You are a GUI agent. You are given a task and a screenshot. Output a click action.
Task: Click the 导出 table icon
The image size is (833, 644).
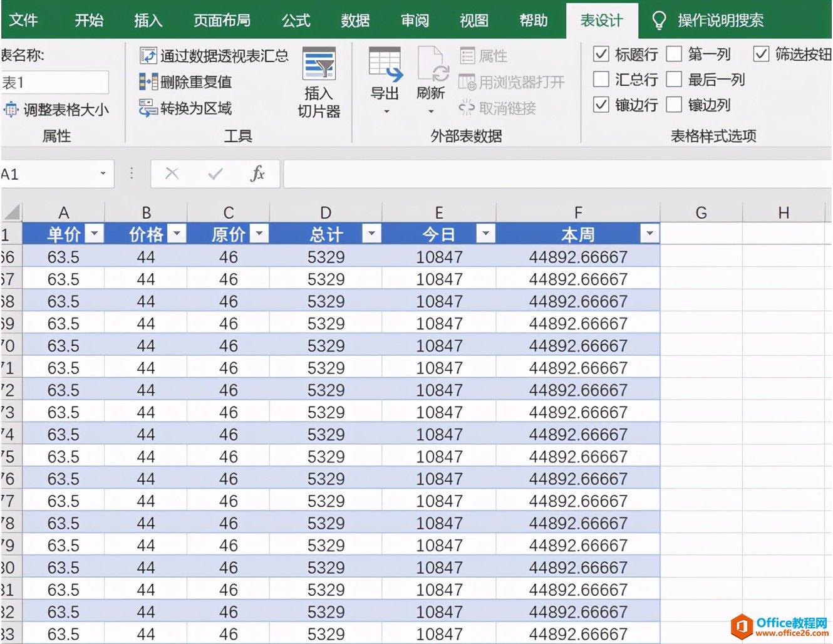(x=385, y=64)
